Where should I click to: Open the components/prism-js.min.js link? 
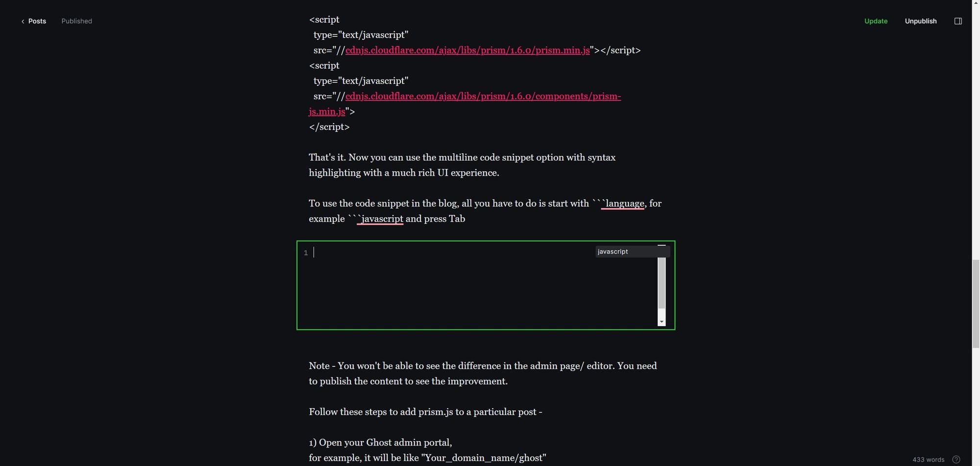click(x=465, y=104)
